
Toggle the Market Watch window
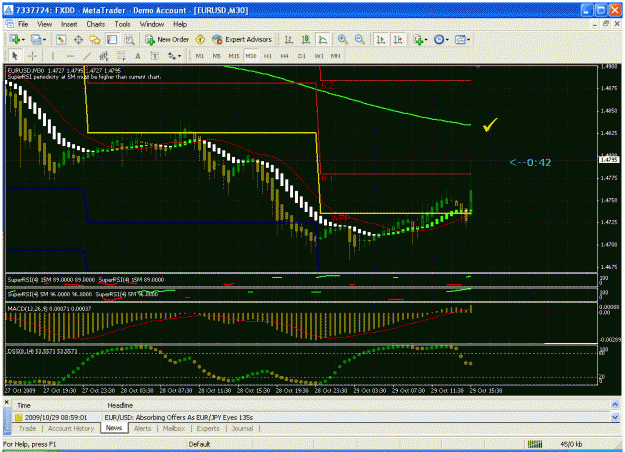point(61,39)
